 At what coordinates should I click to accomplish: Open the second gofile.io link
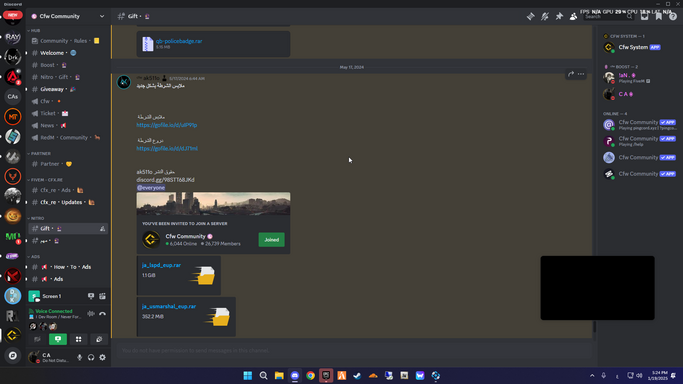pyautogui.click(x=167, y=148)
